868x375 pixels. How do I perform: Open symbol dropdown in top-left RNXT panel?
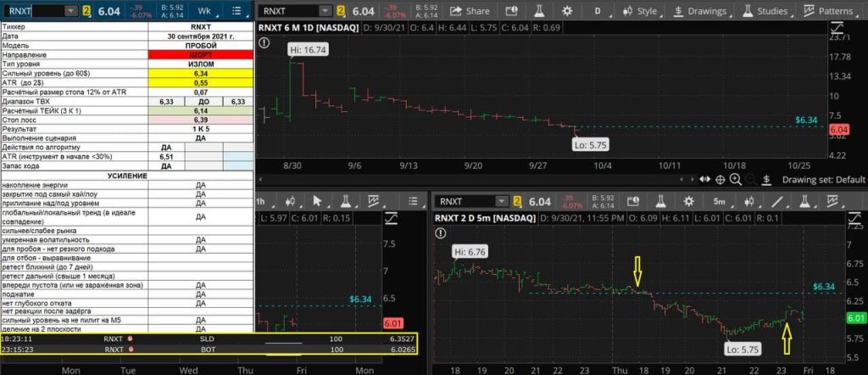tap(71, 10)
